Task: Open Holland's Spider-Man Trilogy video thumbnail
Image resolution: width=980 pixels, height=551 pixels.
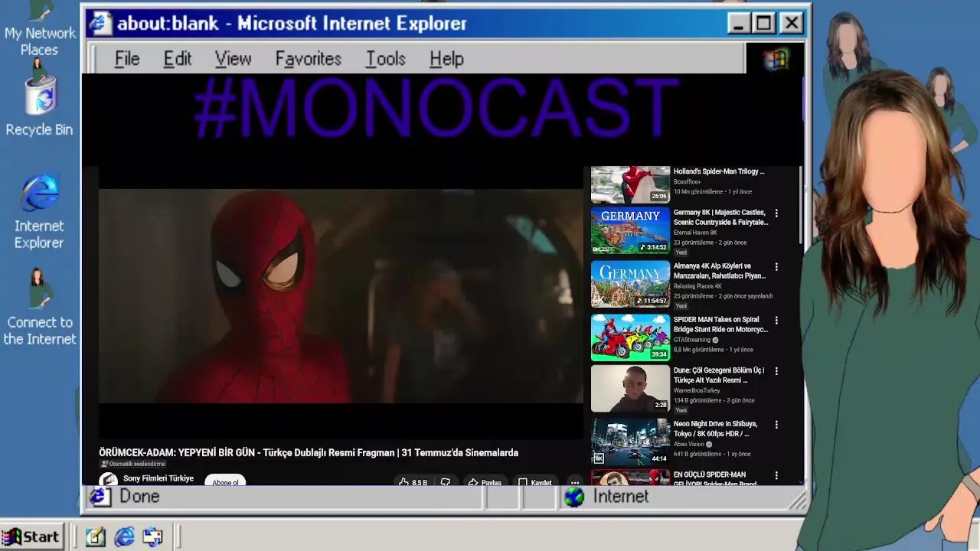Action: (x=630, y=184)
